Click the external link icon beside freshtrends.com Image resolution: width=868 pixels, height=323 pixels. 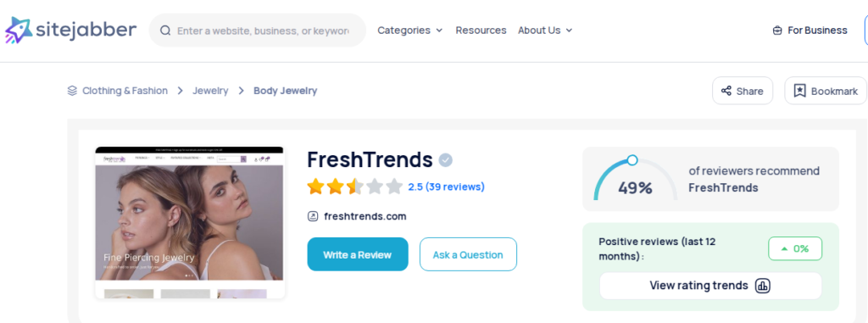point(313,216)
